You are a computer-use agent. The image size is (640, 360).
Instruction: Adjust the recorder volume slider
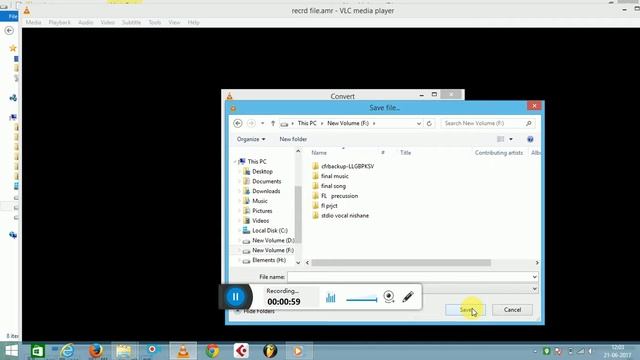point(362,300)
